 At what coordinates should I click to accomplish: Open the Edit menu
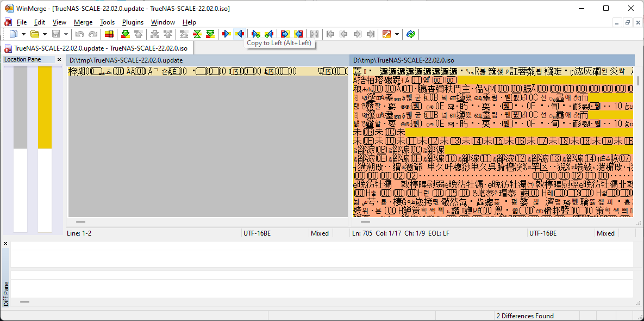(x=40, y=22)
